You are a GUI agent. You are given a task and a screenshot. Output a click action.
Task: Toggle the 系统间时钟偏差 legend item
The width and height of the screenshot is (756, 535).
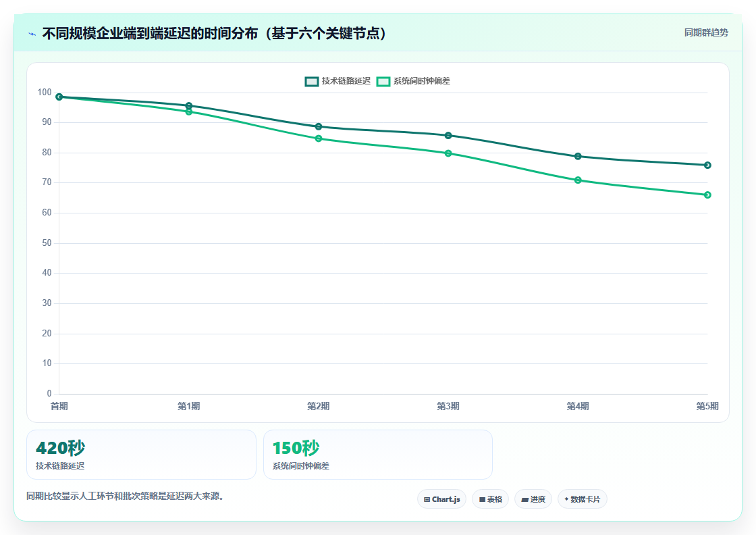(x=413, y=81)
